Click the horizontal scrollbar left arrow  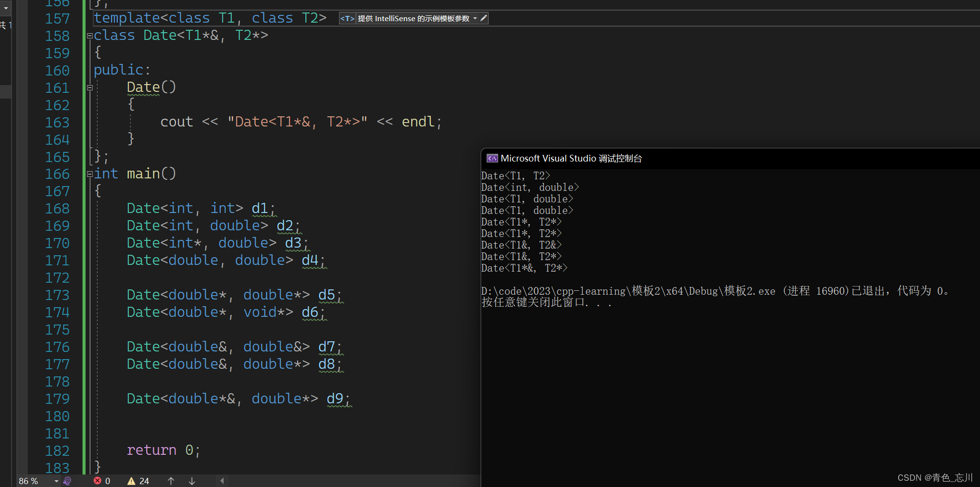pyautogui.click(x=222, y=481)
